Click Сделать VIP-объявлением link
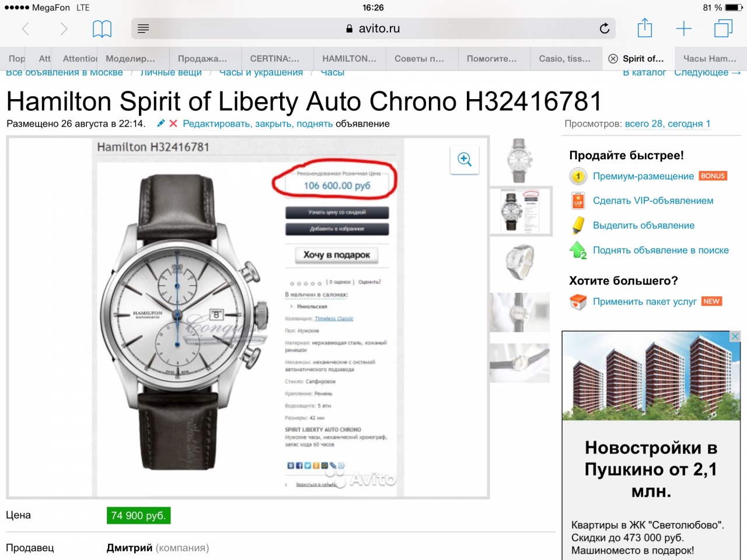The image size is (747, 560). (653, 201)
